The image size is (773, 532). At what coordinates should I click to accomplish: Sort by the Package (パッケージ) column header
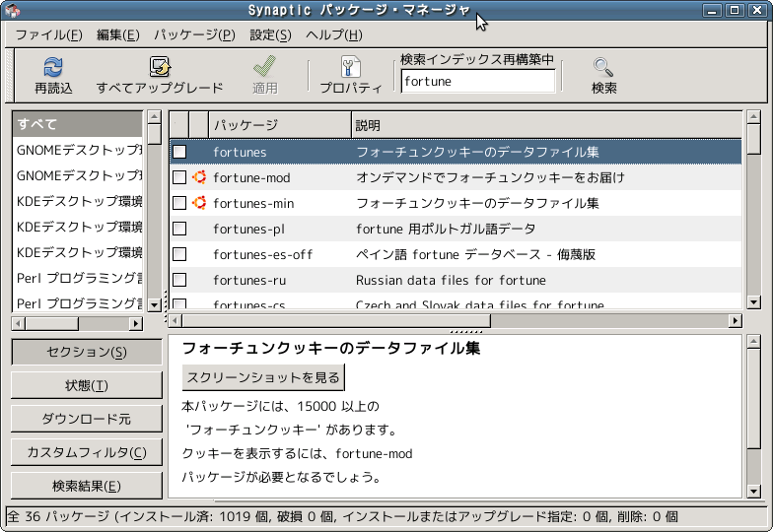(x=280, y=125)
